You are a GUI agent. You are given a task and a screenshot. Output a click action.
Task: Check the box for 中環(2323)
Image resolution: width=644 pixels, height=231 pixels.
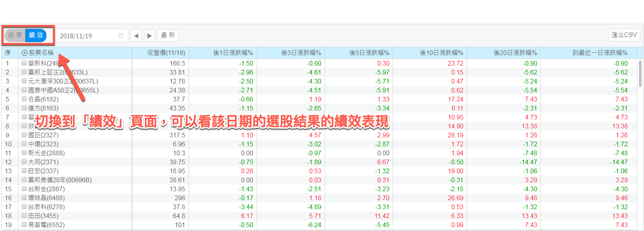point(24,144)
